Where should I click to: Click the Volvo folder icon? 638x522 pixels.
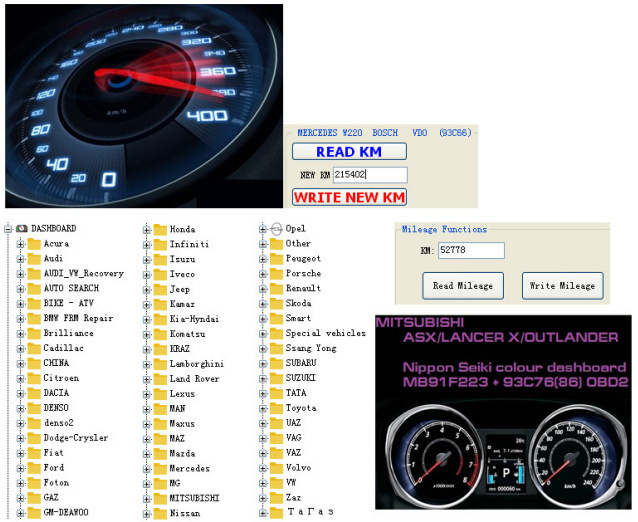(x=276, y=468)
